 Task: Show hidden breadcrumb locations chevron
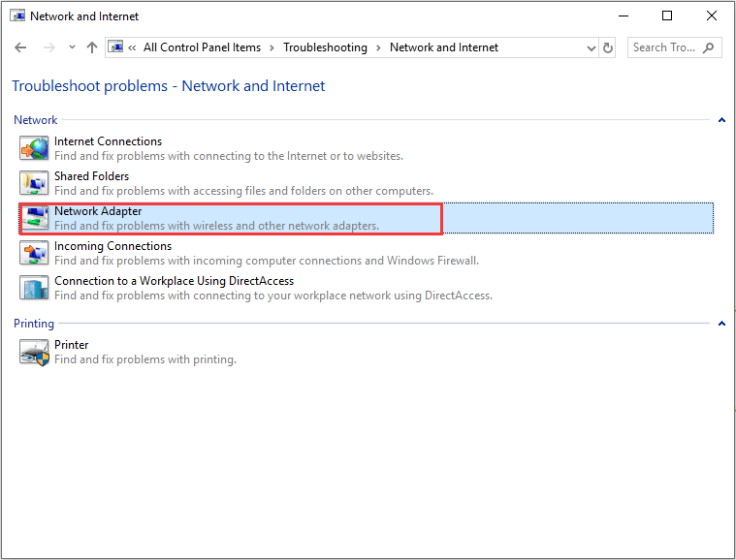click(132, 47)
